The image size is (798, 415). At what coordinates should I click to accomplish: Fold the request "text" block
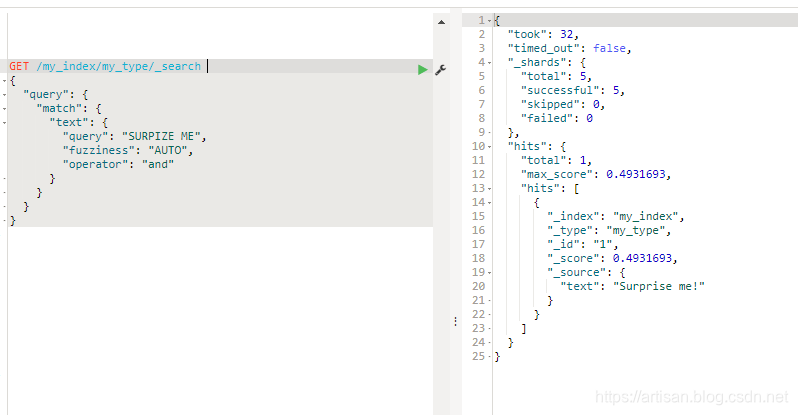tap(5, 123)
